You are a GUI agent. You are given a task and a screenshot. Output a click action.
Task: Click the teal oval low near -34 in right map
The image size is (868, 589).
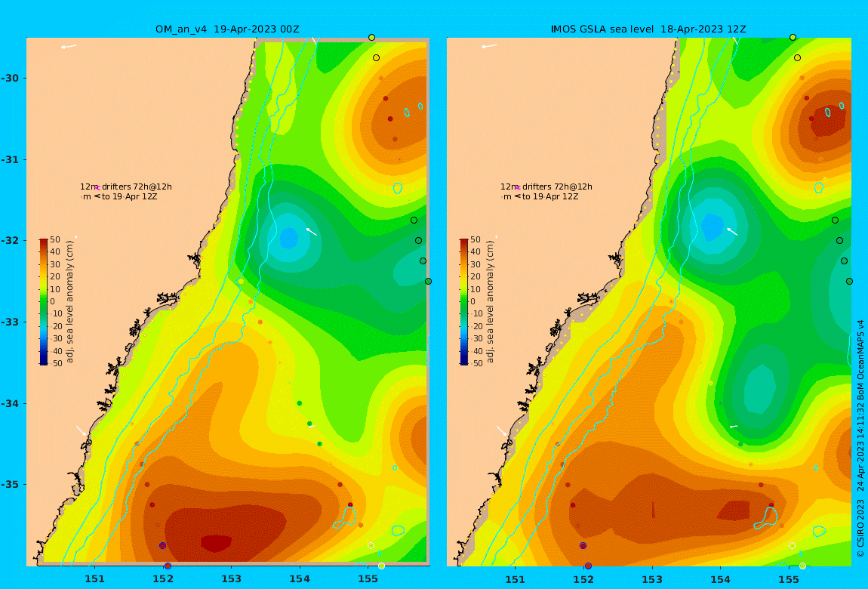coord(760,388)
